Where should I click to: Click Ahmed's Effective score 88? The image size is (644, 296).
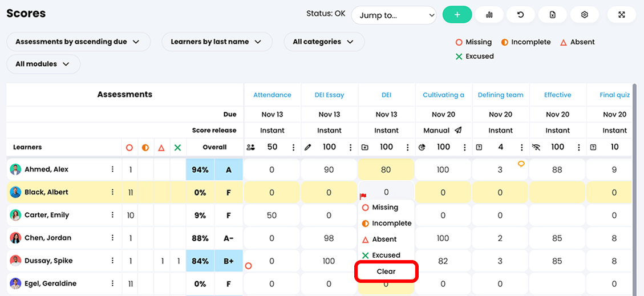click(x=557, y=169)
